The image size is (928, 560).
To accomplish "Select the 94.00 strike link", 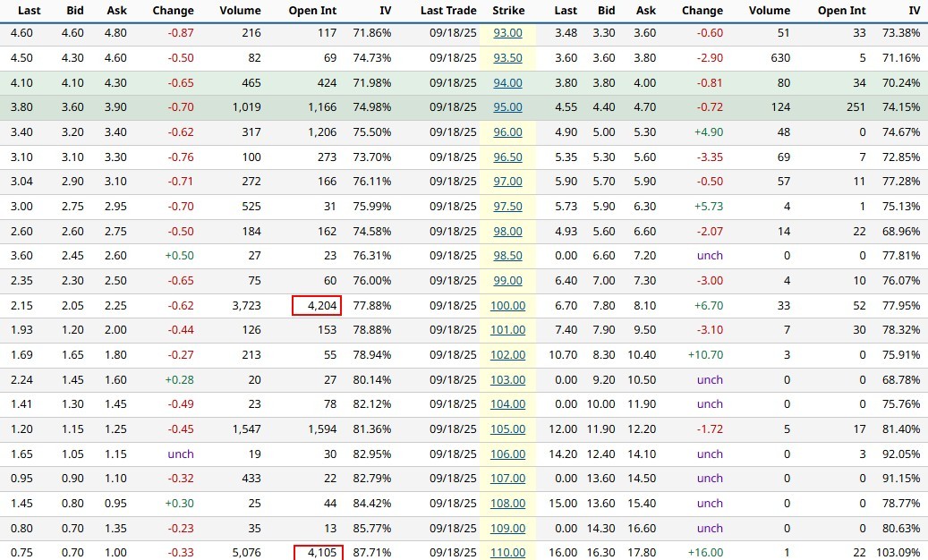I will point(507,82).
